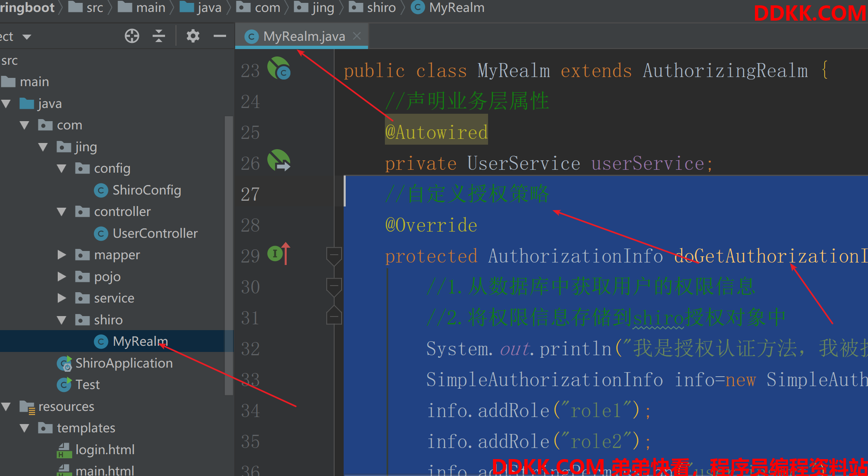The height and width of the screenshot is (476, 868).
Task: Click the Spring bean gutter icon on line 23
Action: (279, 68)
